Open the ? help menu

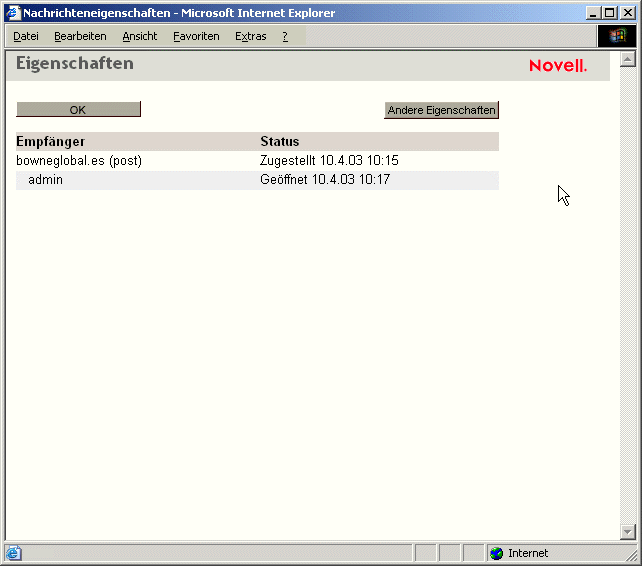[x=285, y=36]
